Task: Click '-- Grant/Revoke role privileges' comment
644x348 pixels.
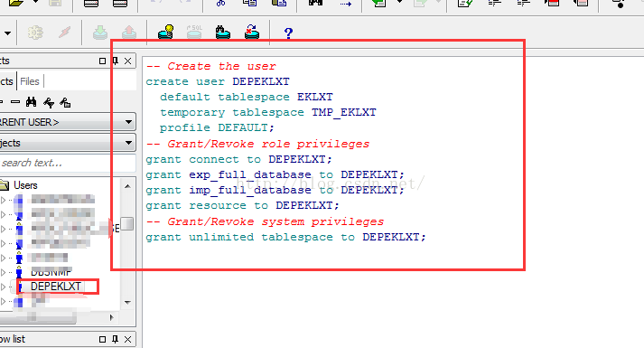Action: coord(258,144)
